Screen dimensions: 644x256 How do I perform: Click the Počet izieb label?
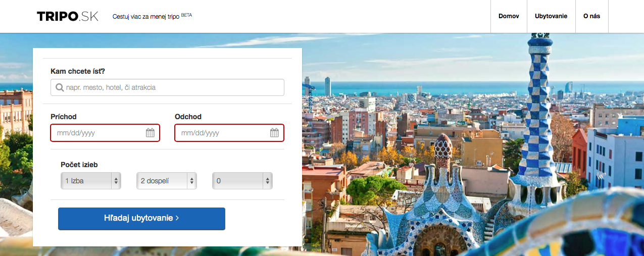pyautogui.click(x=79, y=165)
